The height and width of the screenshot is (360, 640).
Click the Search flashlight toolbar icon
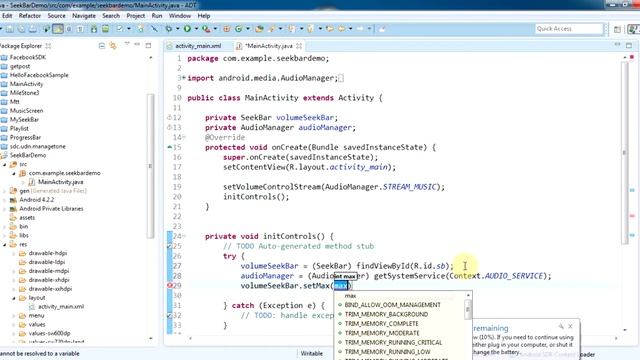tap(271, 29)
